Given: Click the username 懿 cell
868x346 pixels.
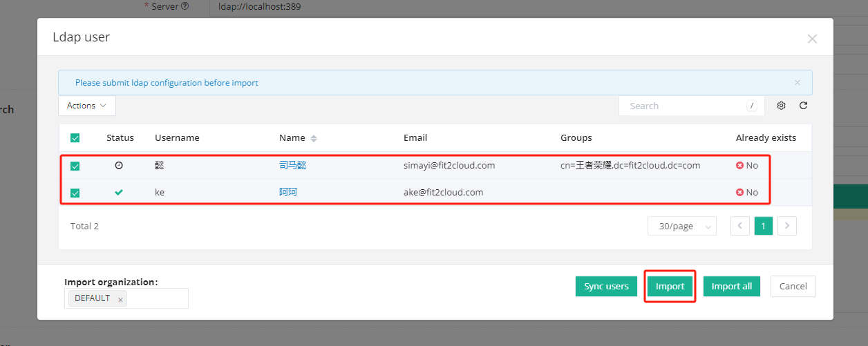Looking at the screenshot, I should (x=160, y=166).
